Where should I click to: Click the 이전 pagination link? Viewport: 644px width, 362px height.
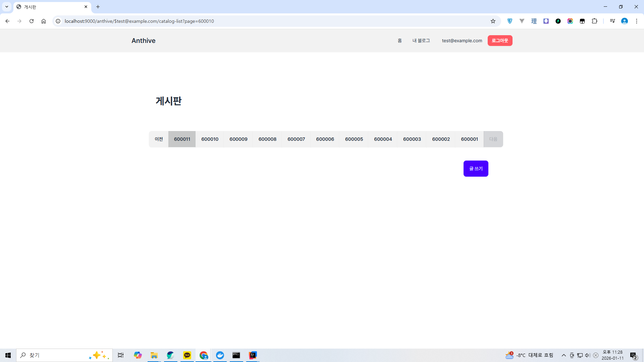(x=159, y=139)
